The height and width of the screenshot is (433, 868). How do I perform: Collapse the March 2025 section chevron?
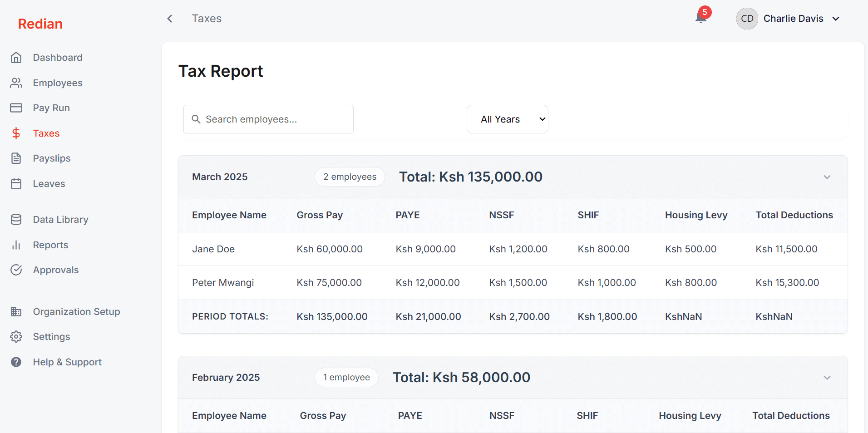pyautogui.click(x=827, y=177)
